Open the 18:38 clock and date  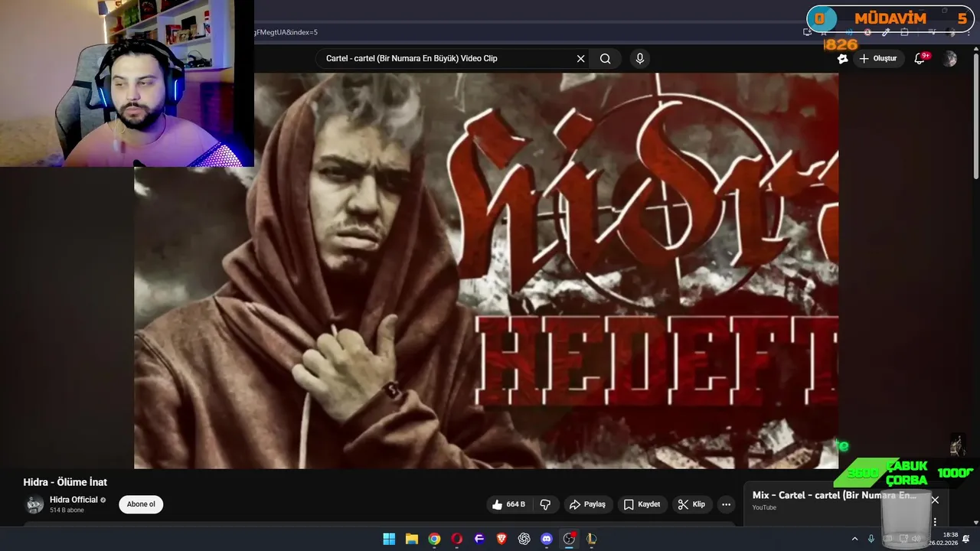pyautogui.click(x=943, y=539)
